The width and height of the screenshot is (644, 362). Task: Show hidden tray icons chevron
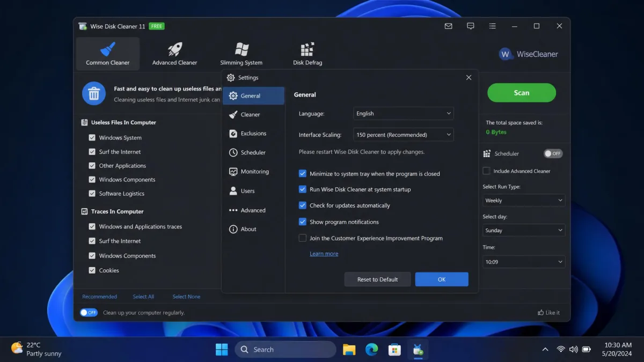pyautogui.click(x=545, y=350)
